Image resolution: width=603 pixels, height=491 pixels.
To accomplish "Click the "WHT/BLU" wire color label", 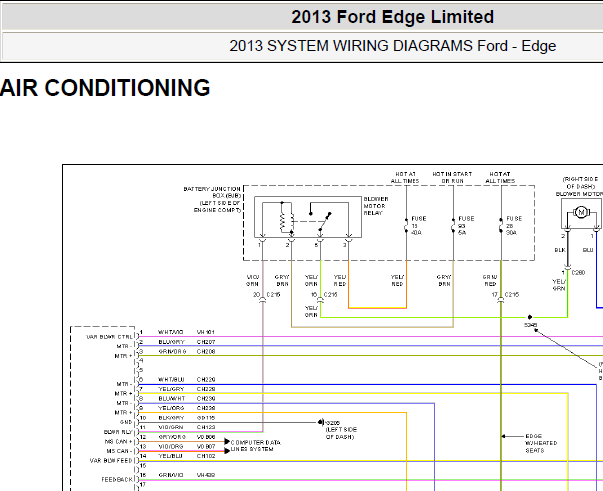I will (171, 379).
